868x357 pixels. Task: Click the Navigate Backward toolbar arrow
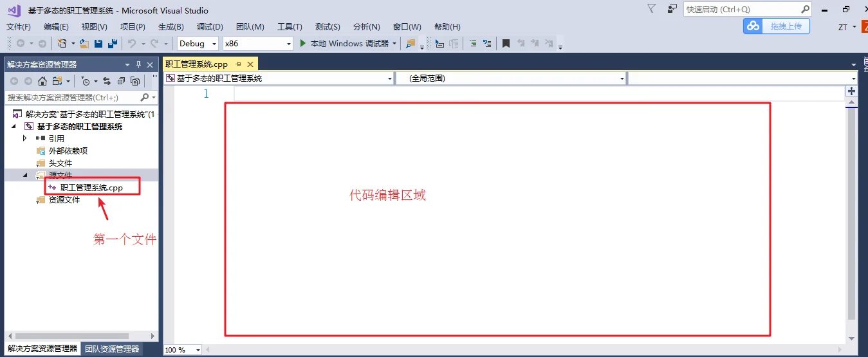(x=21, y=43)
